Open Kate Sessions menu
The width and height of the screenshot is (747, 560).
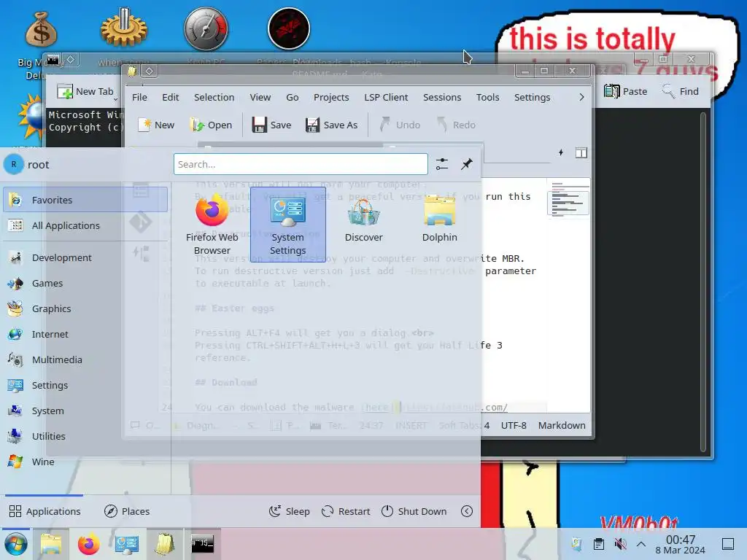tap(442, 97)
